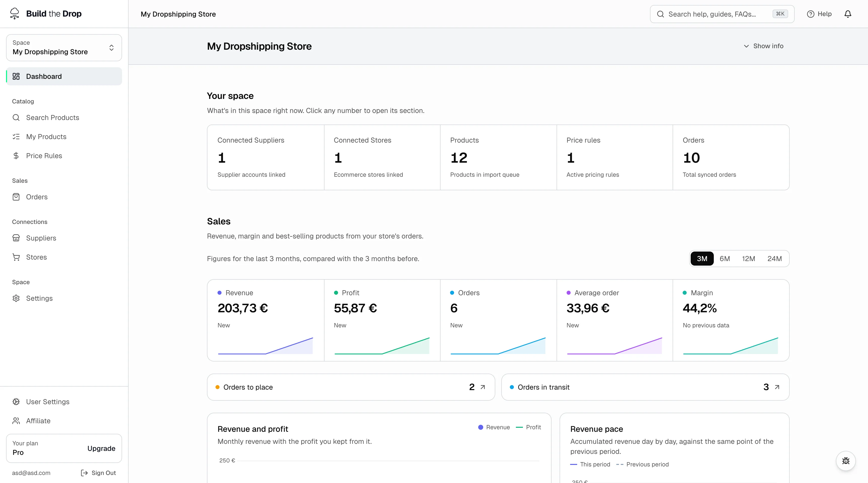The width and height of the screenshot is (868, 483).
Task: Click the User Settings gear icon
Action: click(16, 401)
